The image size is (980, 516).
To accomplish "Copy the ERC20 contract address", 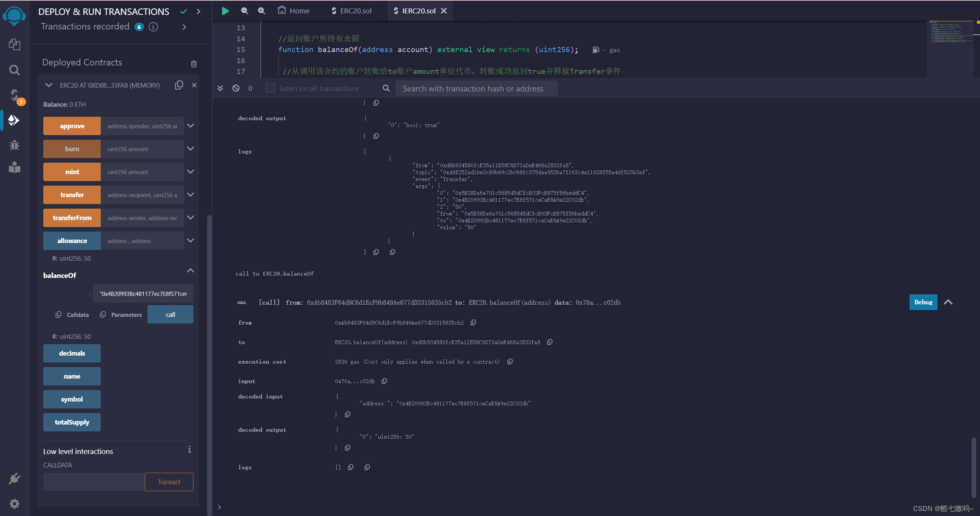I will point(179,85).
